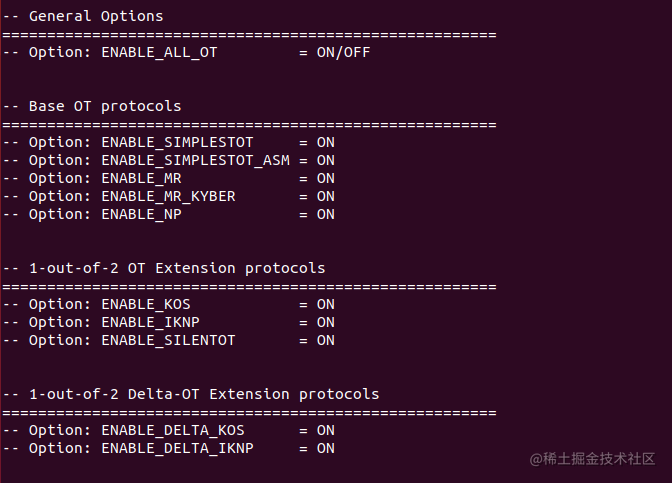Click the 1-out-of-2 OT Extension protocols heading
Screen dimensions: 672x483
(176, 268)
